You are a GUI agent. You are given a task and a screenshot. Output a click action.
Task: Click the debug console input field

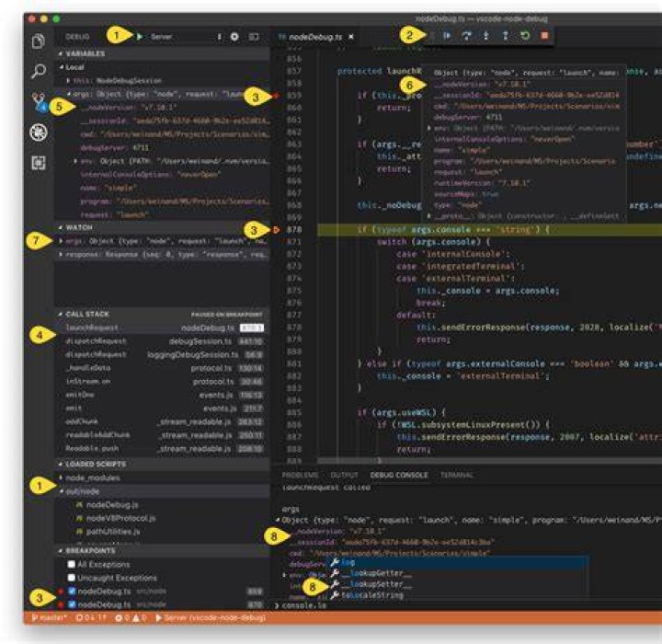point(469,605)
